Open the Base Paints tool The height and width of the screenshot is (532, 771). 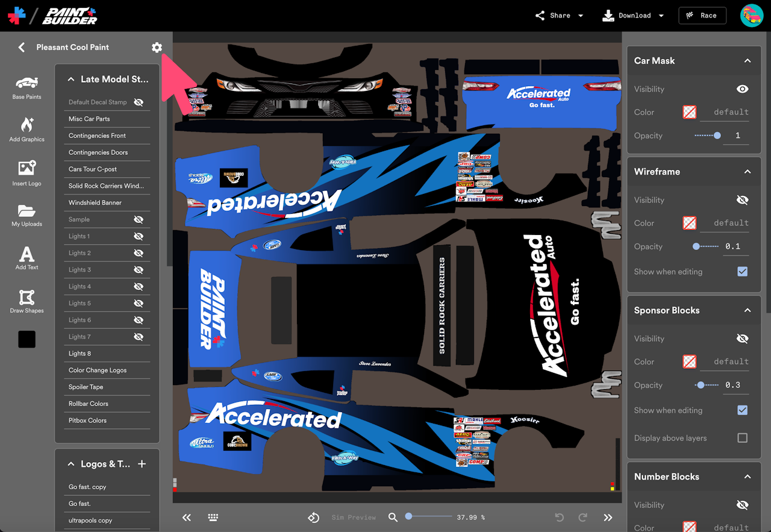pos(27,87)
